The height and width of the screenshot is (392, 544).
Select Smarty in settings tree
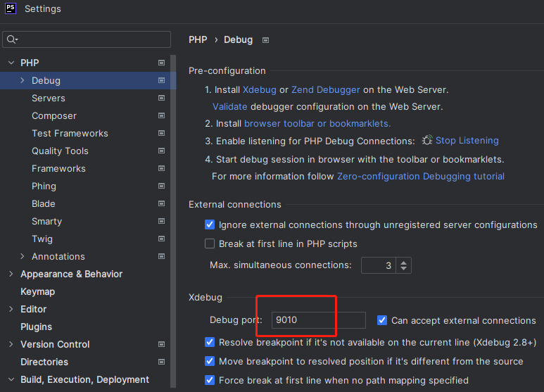(x=47, y=221)
